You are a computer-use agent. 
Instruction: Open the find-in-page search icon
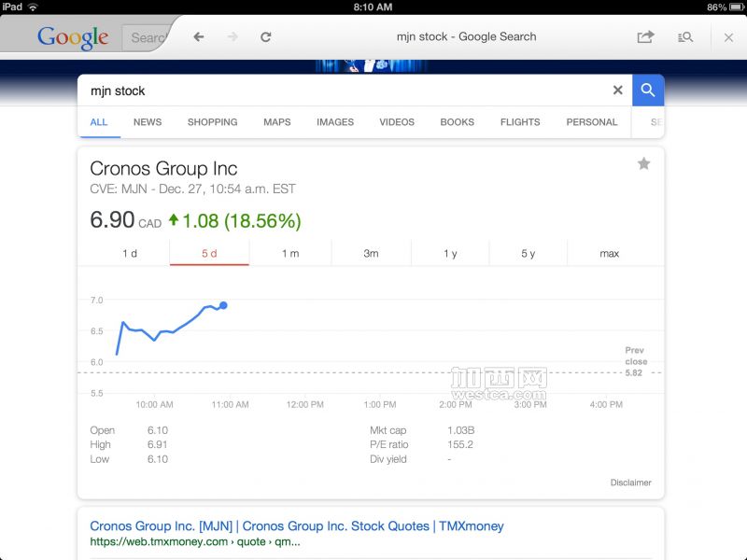coord(685,37)
